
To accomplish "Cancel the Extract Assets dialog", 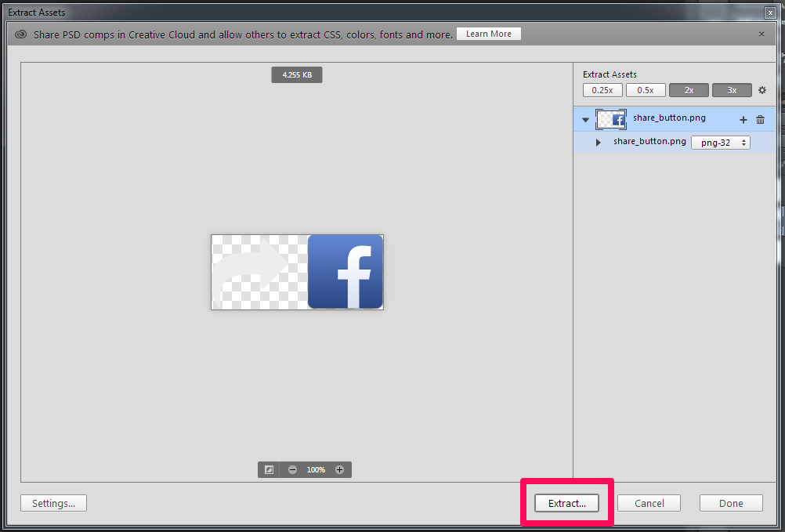I will [649, 503].
